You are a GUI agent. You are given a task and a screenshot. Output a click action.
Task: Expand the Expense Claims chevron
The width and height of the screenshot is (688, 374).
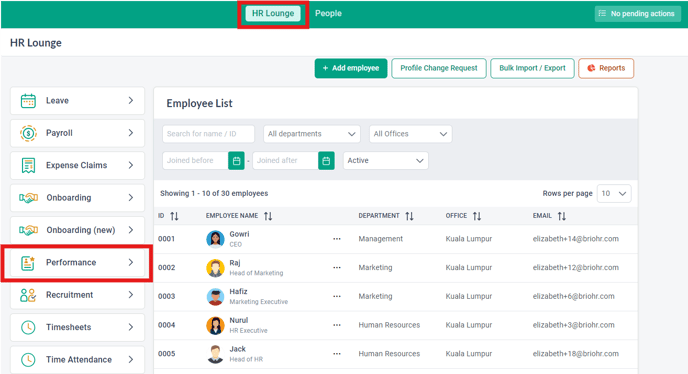(131, 165)
